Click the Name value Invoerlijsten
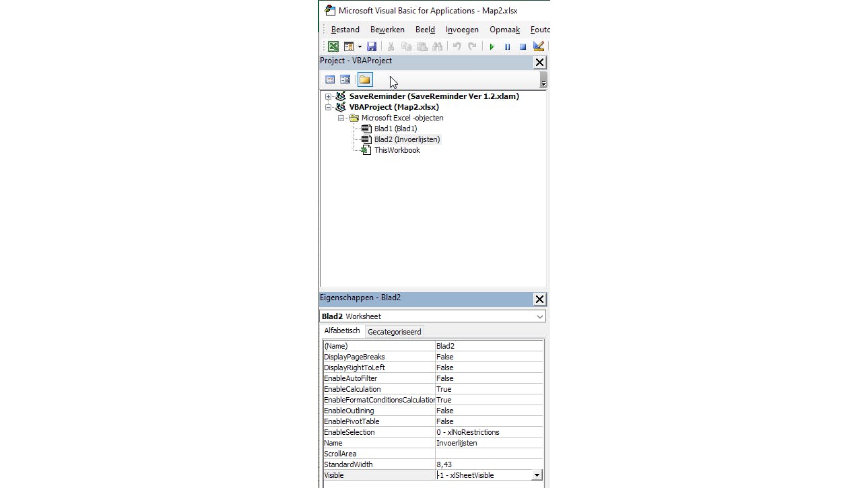868x488 pixels. click(489, 443)
